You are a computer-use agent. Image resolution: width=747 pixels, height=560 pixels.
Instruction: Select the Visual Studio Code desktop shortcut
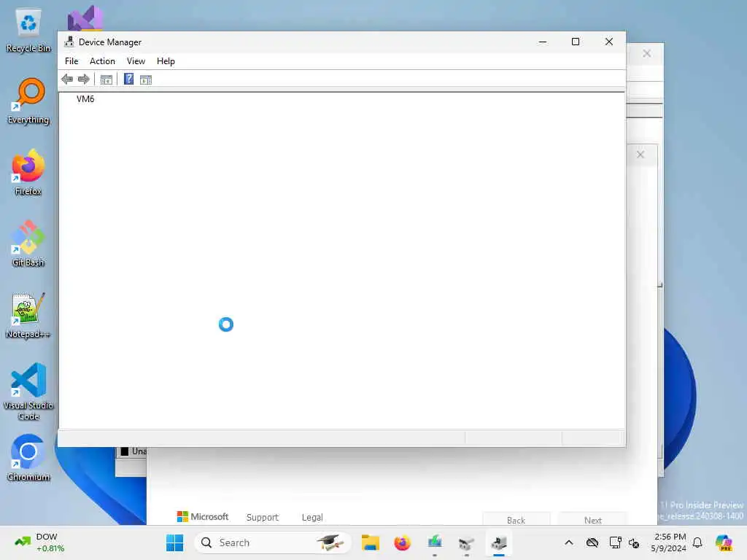(28, 392)
